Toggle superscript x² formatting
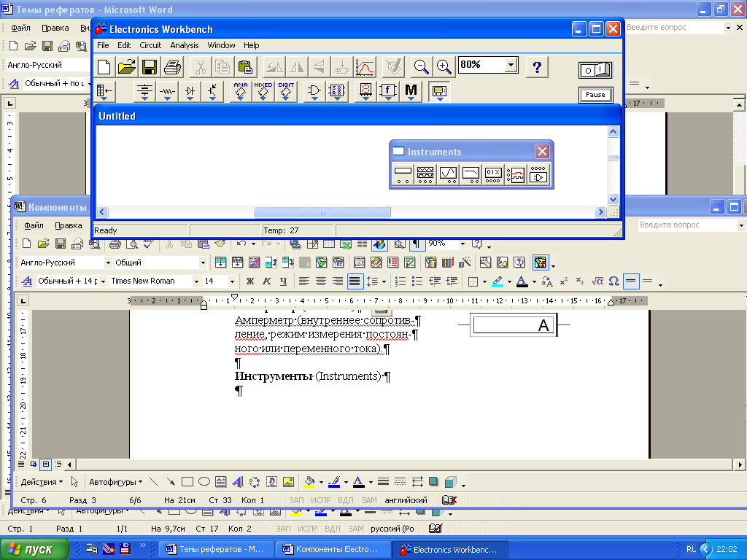The width and height of the screenshot is (747, 560). [x=563, y=281]
